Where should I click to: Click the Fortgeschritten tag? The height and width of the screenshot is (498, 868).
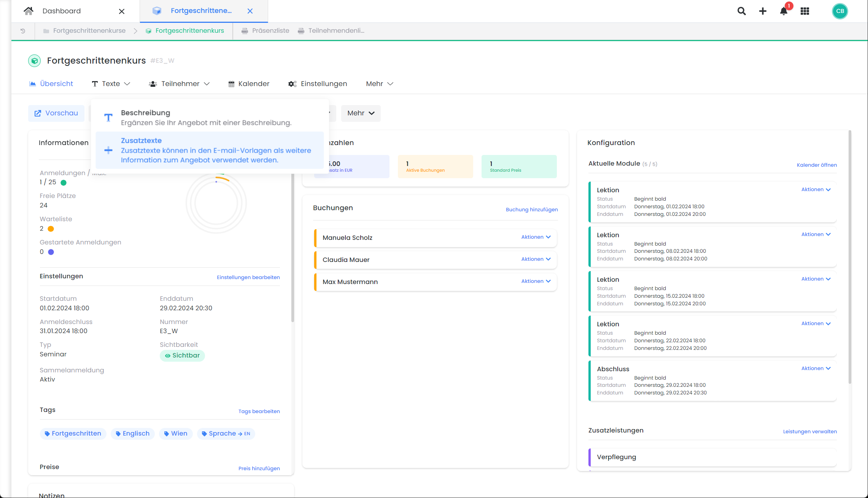[73, 433]
